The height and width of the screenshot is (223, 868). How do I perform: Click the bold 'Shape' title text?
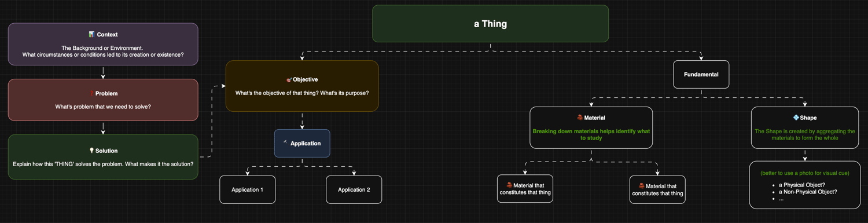(808, 118)
